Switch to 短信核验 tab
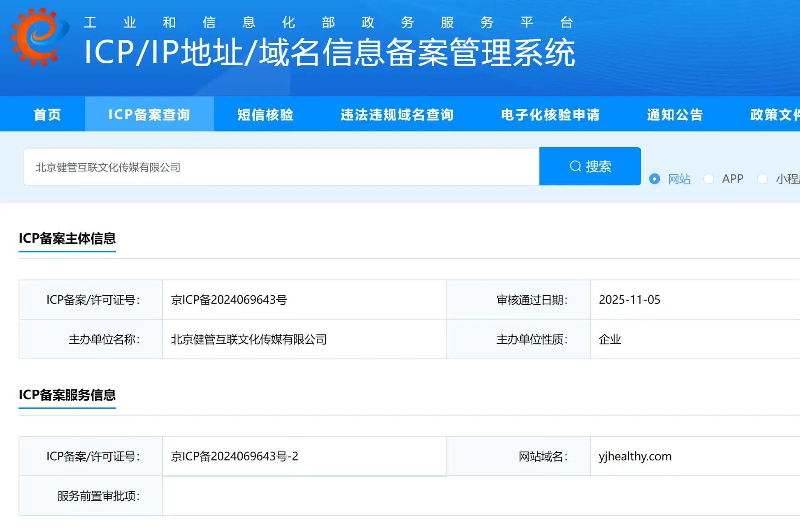This screenshot has height=532, width=800. tap(265, 114)
